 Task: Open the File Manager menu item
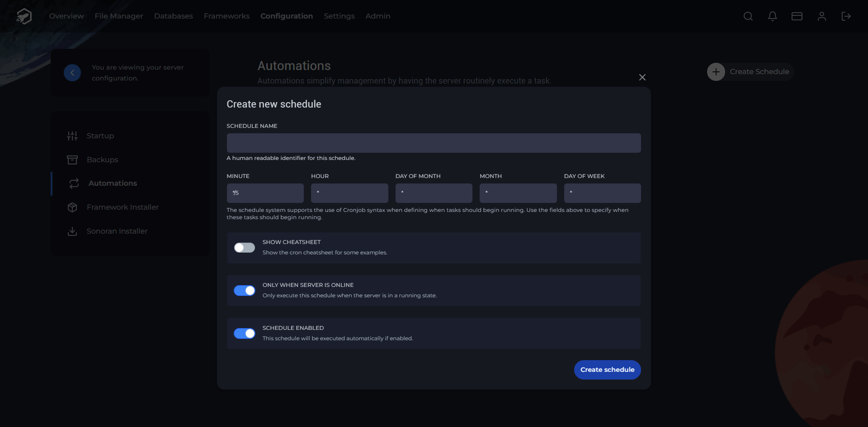[x=119, y=16]
